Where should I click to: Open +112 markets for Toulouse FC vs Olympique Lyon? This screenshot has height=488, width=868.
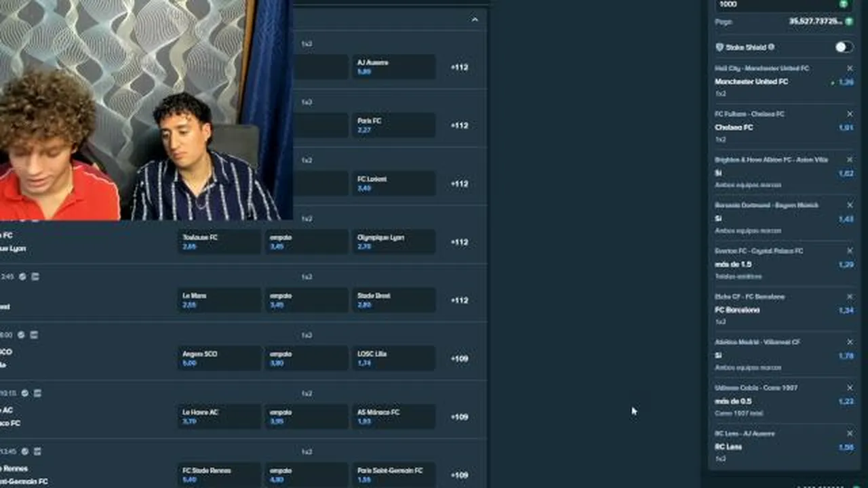pyautogui.click(x=459, y=242)
